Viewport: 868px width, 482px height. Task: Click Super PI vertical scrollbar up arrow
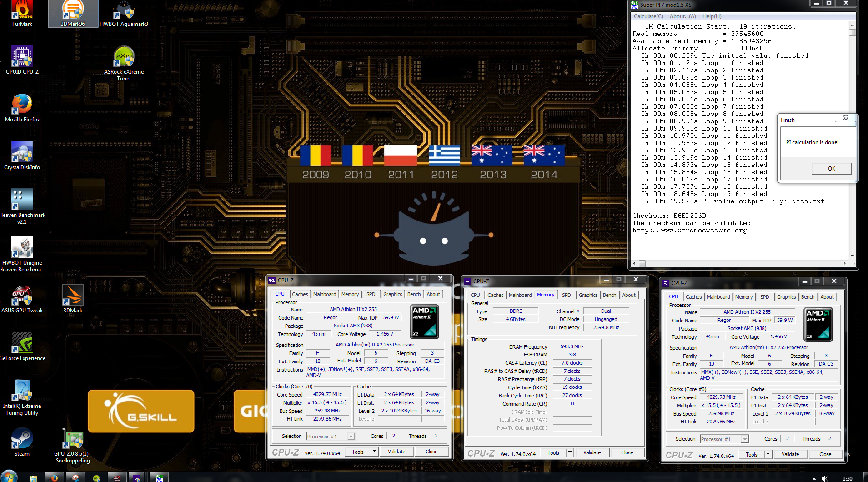coord(852,25)
